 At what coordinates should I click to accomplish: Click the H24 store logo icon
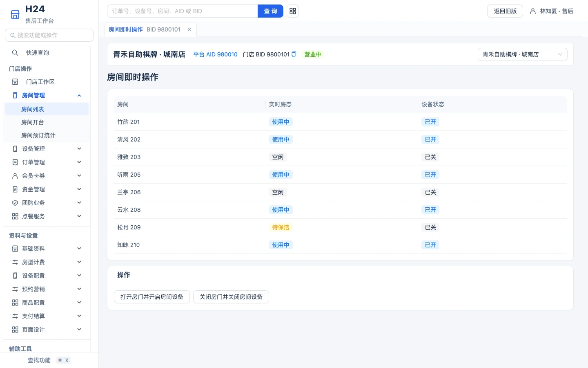coord(15,14)
